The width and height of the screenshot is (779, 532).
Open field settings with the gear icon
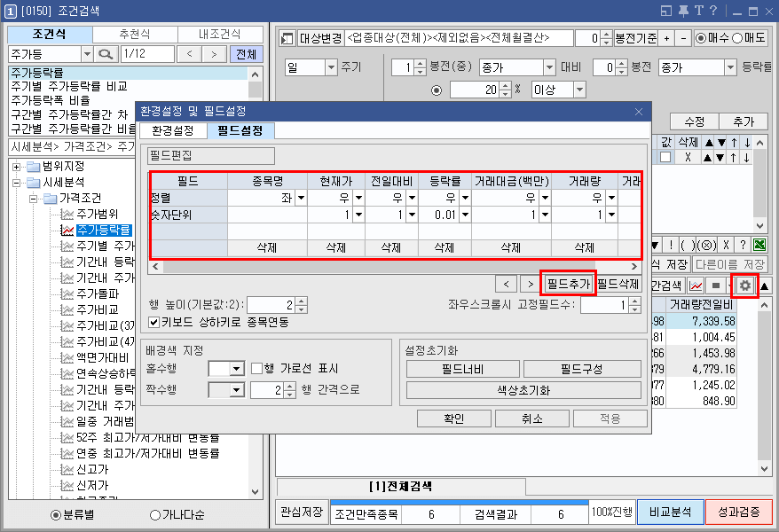tap(744, 285)
